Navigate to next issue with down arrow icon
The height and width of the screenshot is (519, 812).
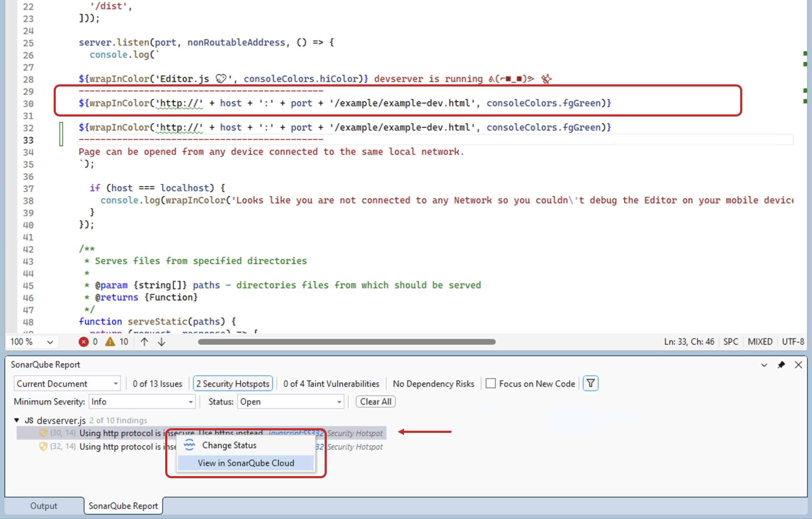pyautogui.click(x=161, y=342)
